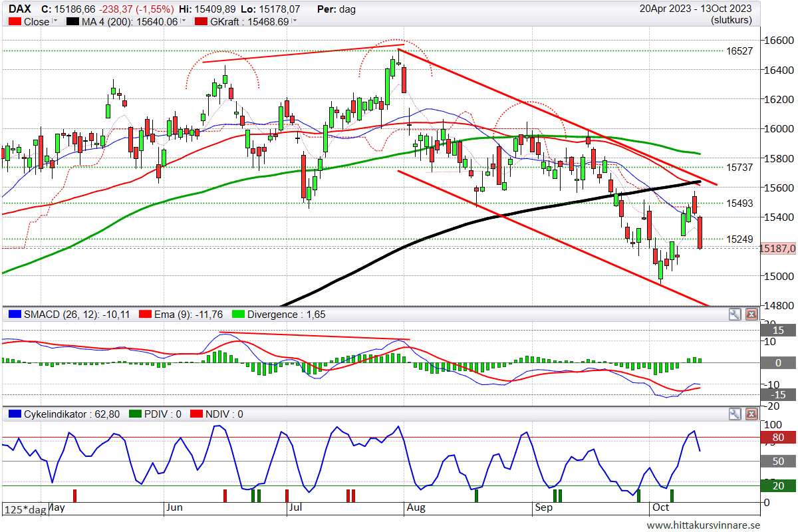Click the 15493 level label
This screenshot has height=532, width=798.
[x=739, y=203]
